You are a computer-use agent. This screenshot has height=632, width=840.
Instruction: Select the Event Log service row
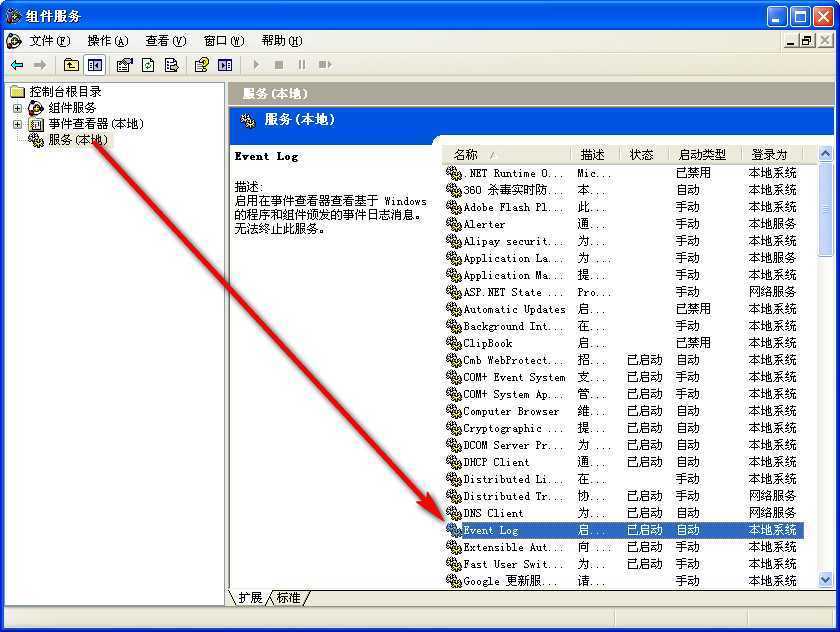click(624, 530)
